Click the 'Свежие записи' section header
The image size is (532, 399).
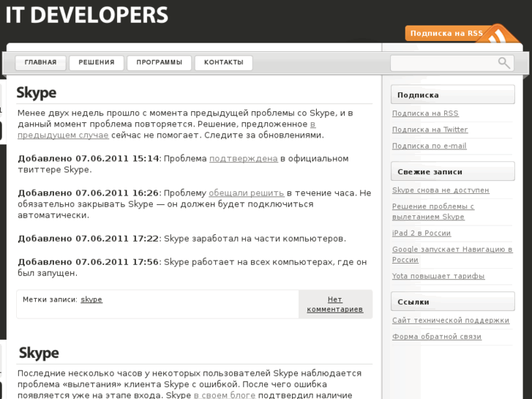(453, 171)
